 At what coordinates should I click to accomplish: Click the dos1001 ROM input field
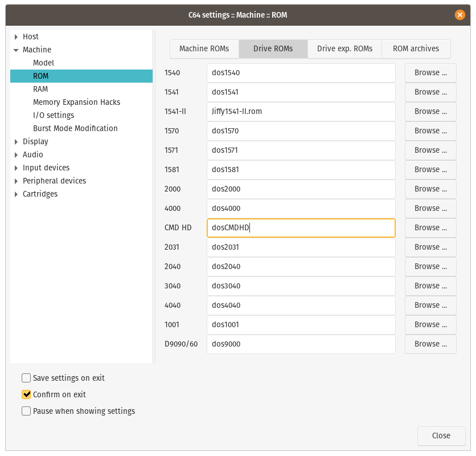tap(301, 325)
